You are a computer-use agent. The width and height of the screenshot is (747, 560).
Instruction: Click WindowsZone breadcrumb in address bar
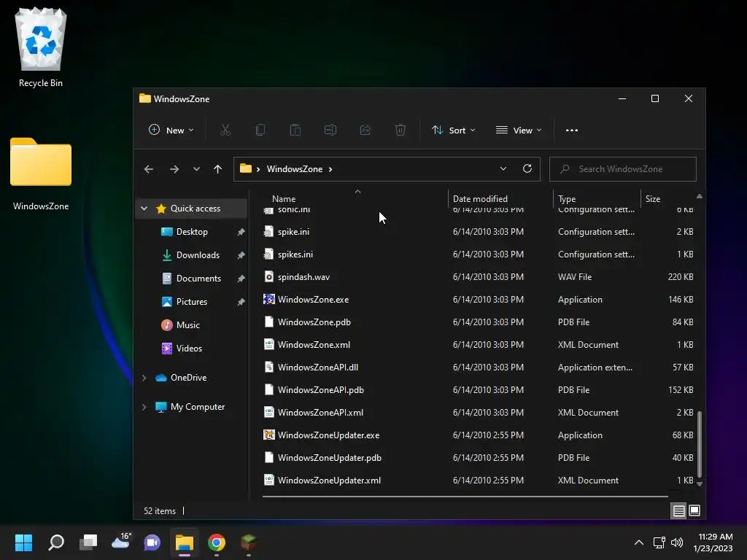[x=295, y=169]
